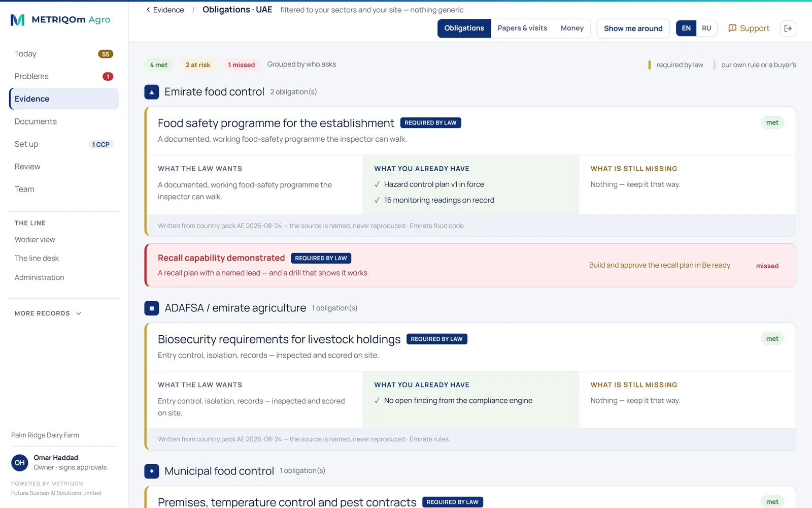This screenshot has width=812, height=508.
Task: Open Set up in the sidebar
Action: [64, 144]
